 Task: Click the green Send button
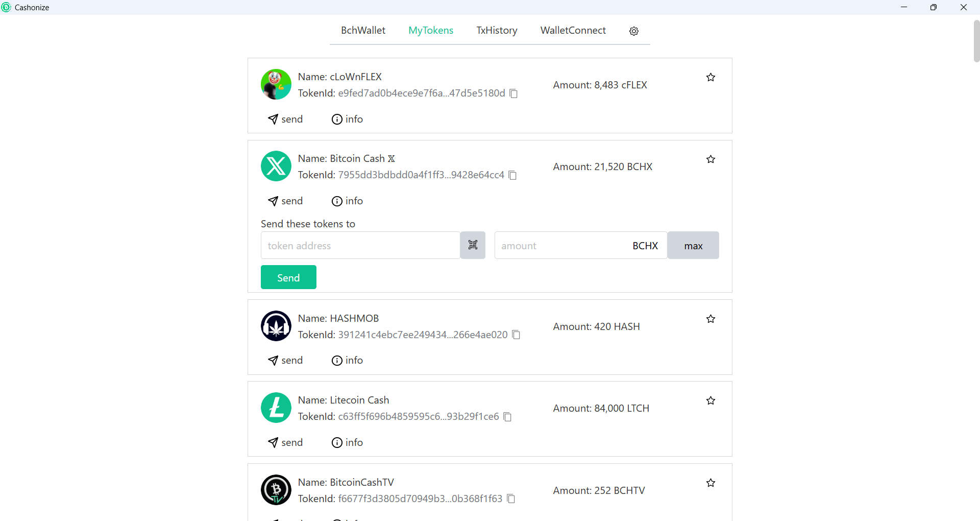(288, 277)
